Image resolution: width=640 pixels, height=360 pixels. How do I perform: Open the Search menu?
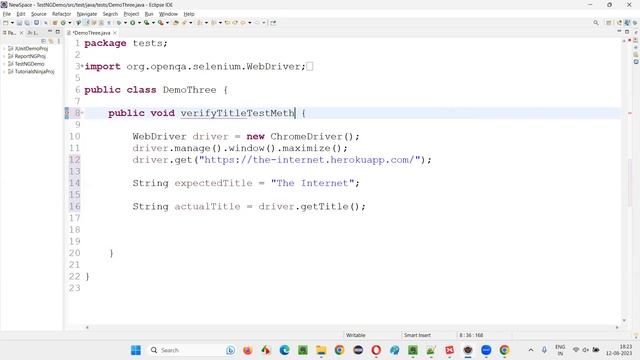click(x=110, y=14)
